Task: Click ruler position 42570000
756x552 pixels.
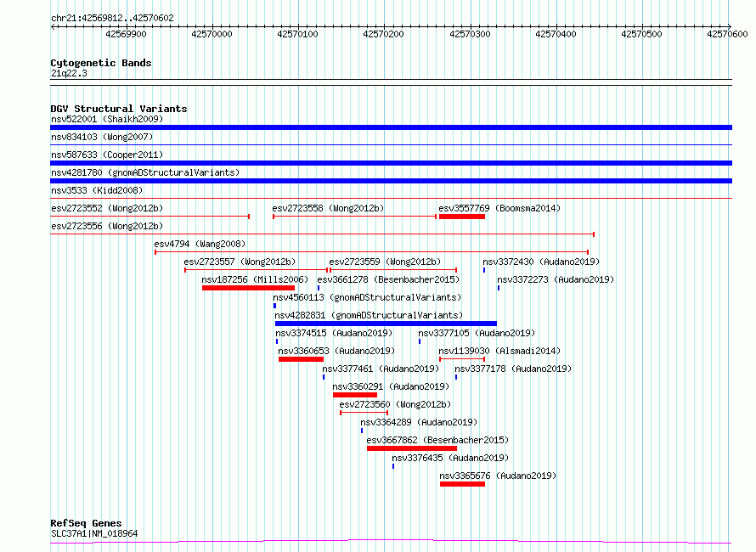Action: tap(212, 34)
